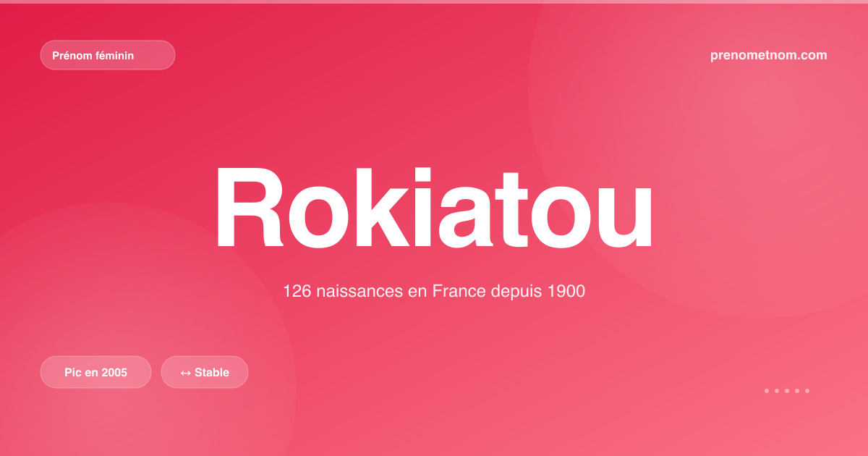The image size is (868, 456).
Task: Click the 'Pic en 2005' badge
Action: pos(95,372)
